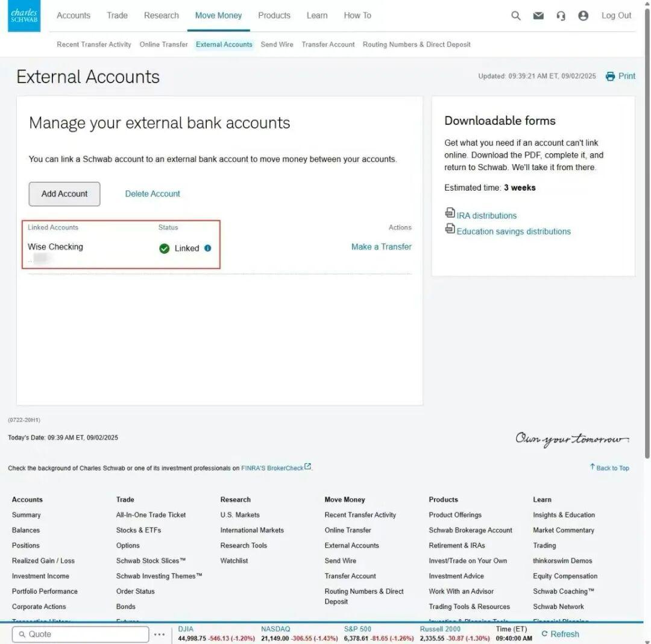Open FINRA's BrokerCheck external link
The image size is (651, 644).
276,467
